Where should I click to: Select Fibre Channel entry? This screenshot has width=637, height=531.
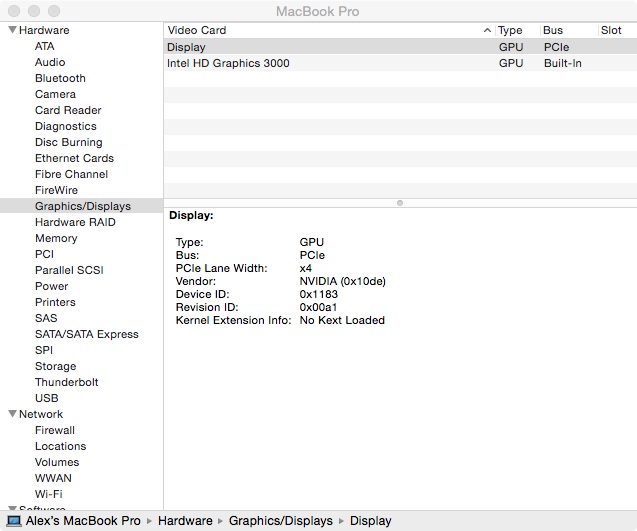[x=72, y=174]
